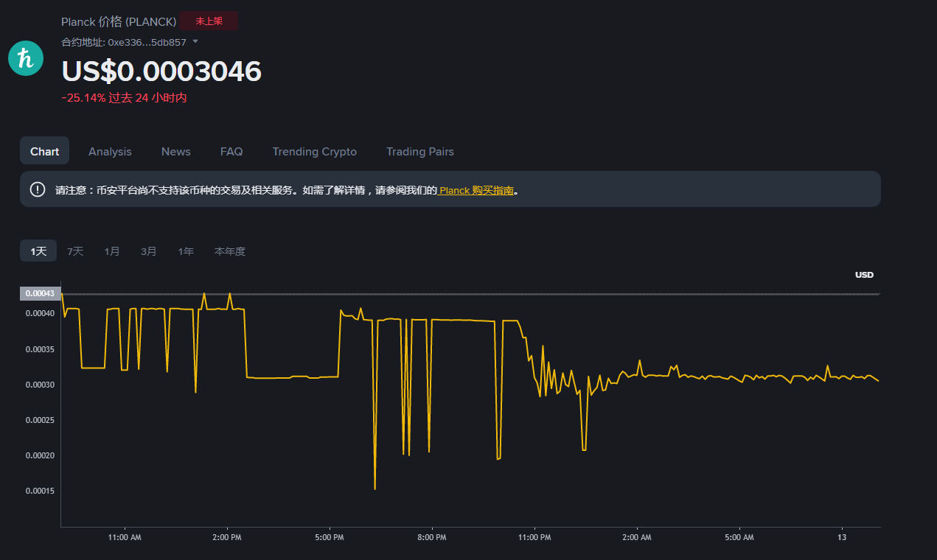Click the 2:00 AM time axis label

(x=636, y=538)
